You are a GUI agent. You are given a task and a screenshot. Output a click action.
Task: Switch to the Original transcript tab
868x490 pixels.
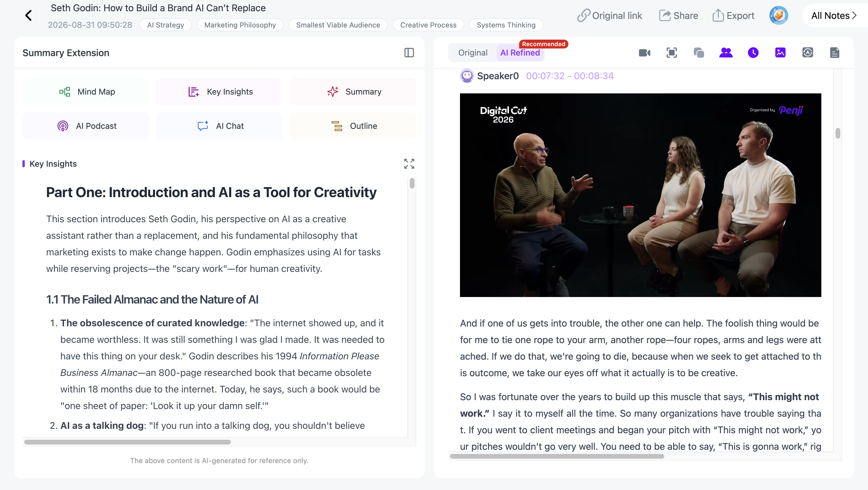[x=473, y=53]
